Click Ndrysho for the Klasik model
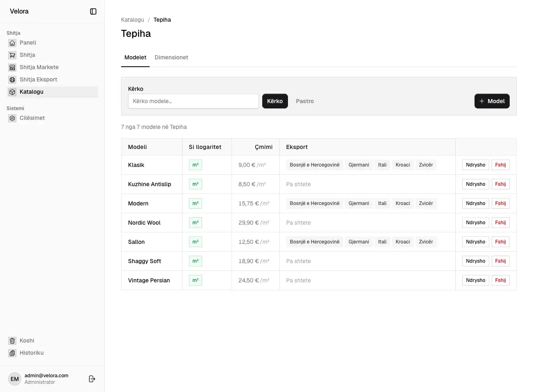Viewport: 533px width, 392px height. [x=475, y=165]
